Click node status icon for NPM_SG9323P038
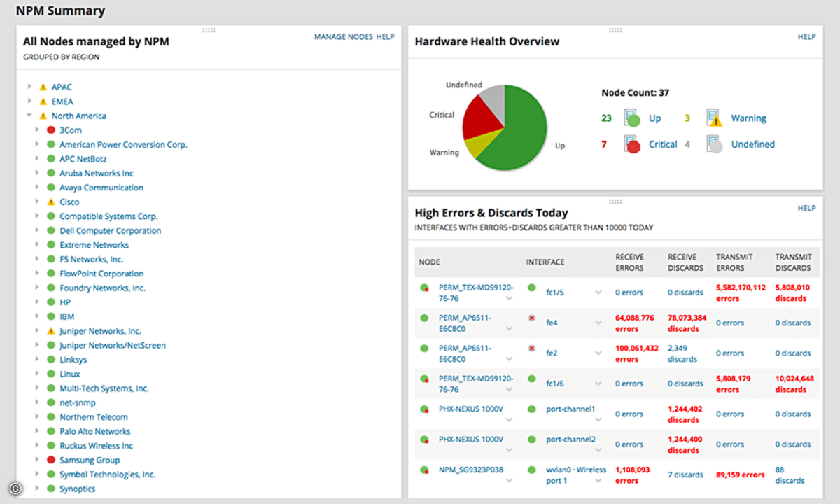The image size is (840, 504). tap(424, 470)
